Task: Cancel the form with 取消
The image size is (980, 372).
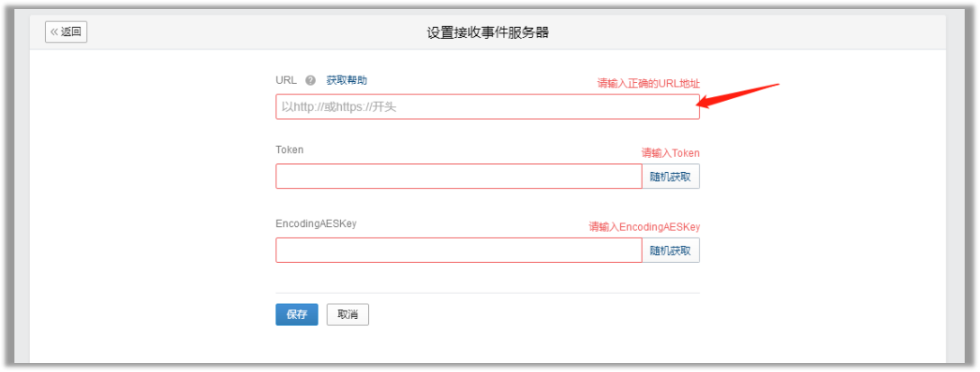Action: [347, 314]
